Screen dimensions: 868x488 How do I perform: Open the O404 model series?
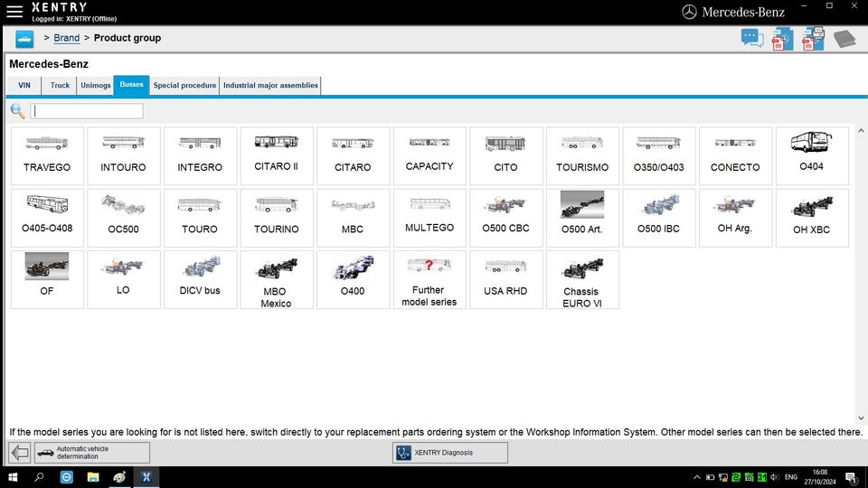click(812, 155)
